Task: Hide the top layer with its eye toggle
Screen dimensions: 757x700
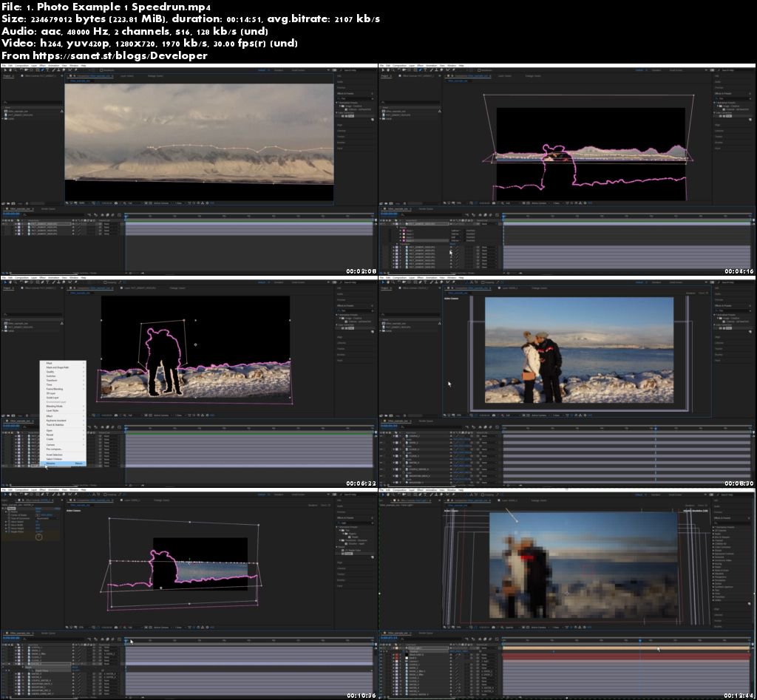Action: [3, 224]
